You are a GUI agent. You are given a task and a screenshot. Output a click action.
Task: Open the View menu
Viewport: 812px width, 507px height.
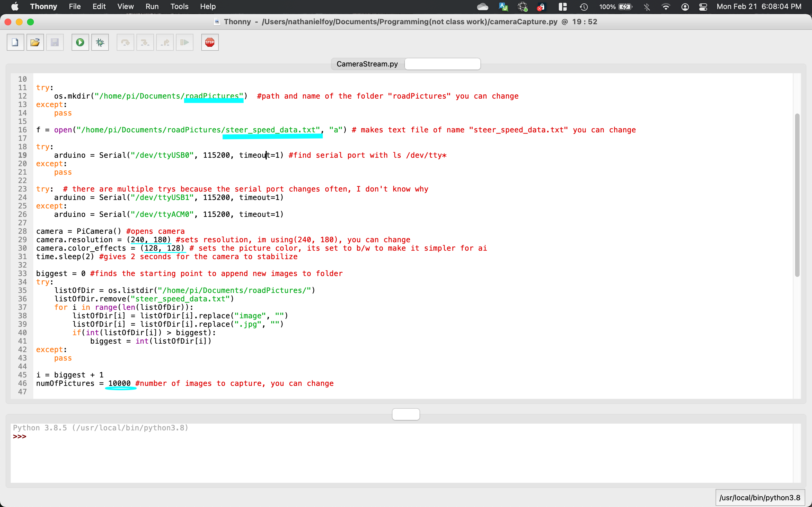(x=125, y=6)
